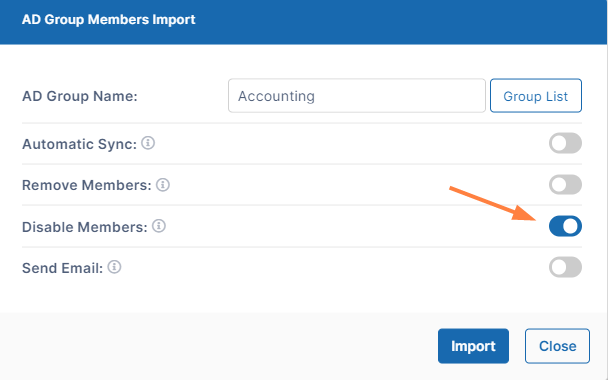Enable the Automatic Sync toggle
Viewport: 608px width, 380px height.
click(565, 143)
